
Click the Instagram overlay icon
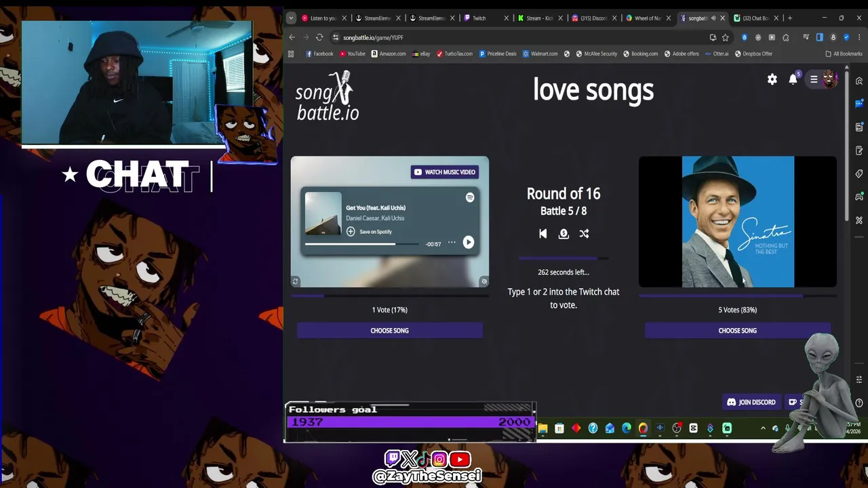pos(439,460)
